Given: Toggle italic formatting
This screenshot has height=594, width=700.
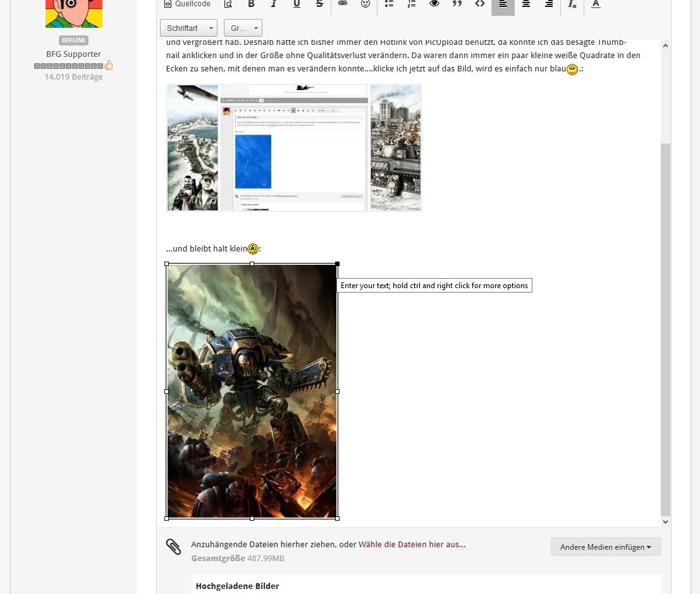Looking at the screenshot, I should (x=274, y=4).
